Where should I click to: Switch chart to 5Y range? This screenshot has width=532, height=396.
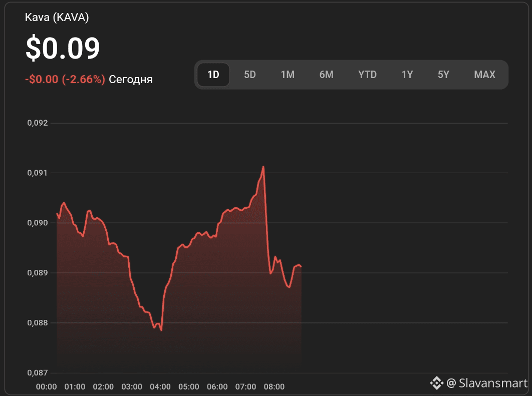pyautogui.click(x=443, y=75)
